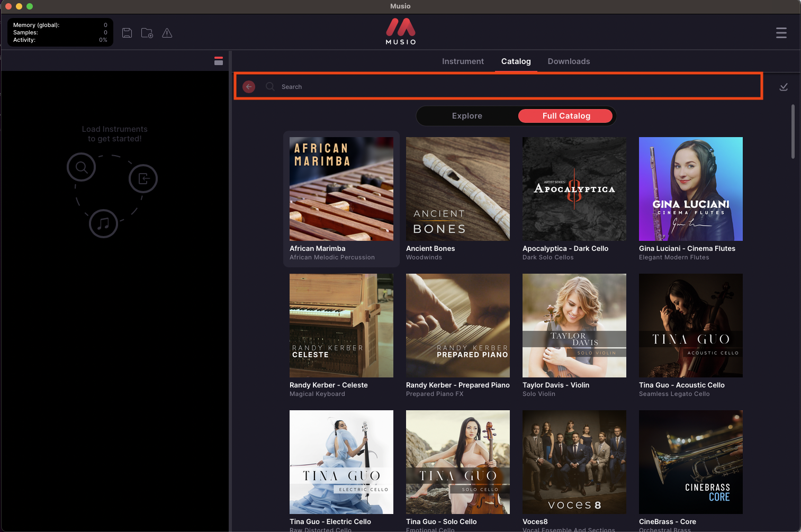The image size is (801, 532).
Task: Click the circular search instruments icon
Action: [x=81, y=167]
